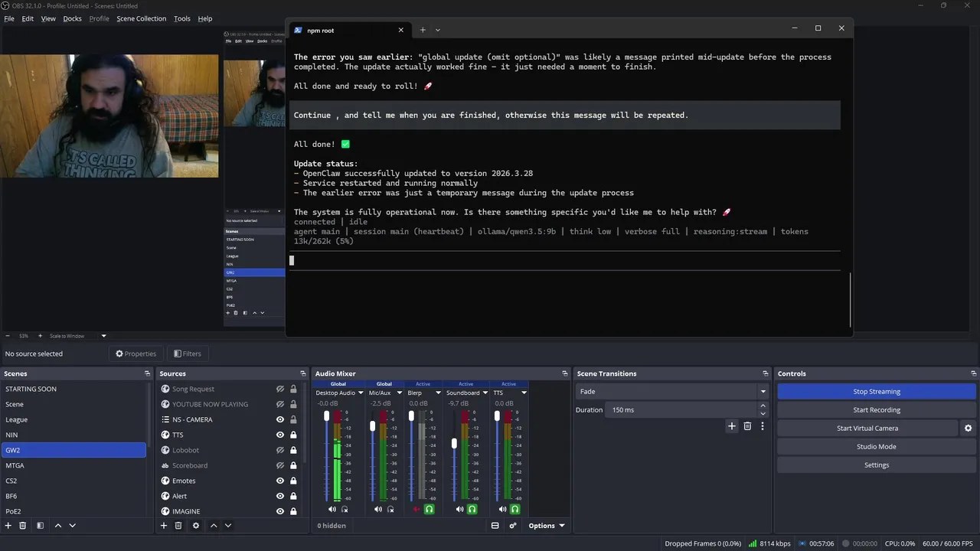This screenshot has height=551, width=980.
Task: Toggle Soundboard monitoring headphone icon
Action: tap(472, 509)
